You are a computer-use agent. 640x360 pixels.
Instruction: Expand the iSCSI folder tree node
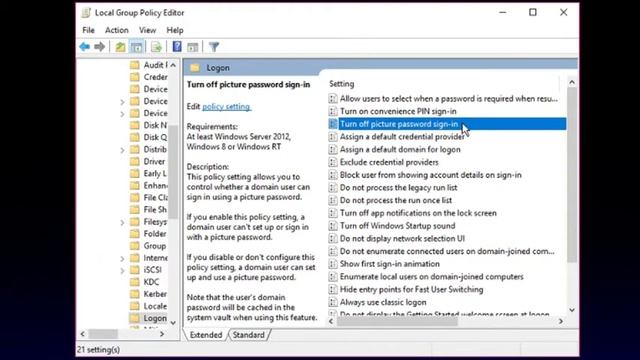tap(122, 271)
